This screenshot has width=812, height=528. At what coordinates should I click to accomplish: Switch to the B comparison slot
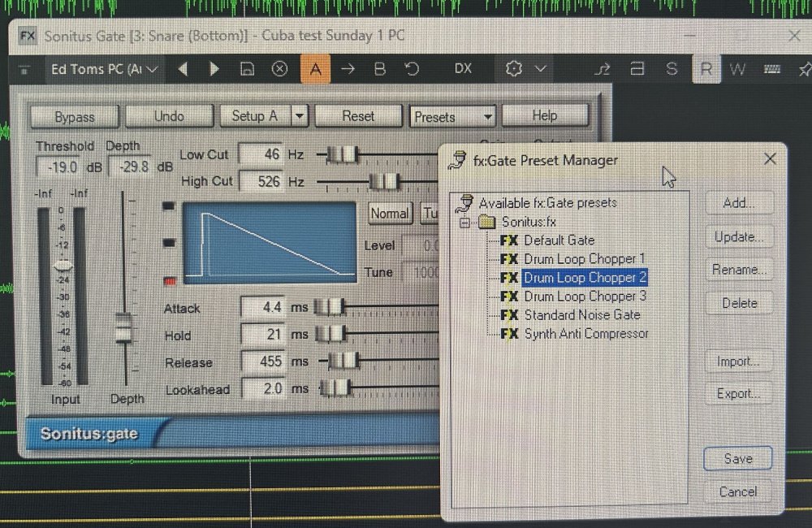(x=379, y=69)
